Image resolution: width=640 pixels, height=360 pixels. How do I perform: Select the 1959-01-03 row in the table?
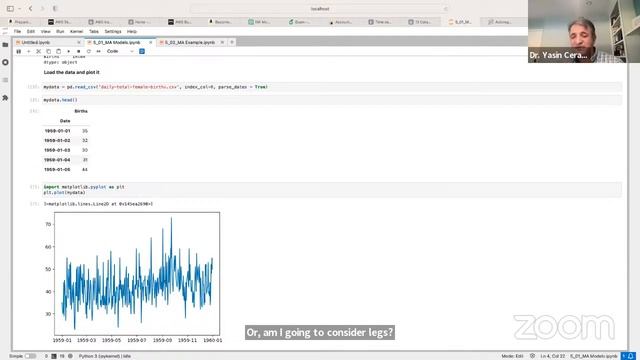point(66,150)
